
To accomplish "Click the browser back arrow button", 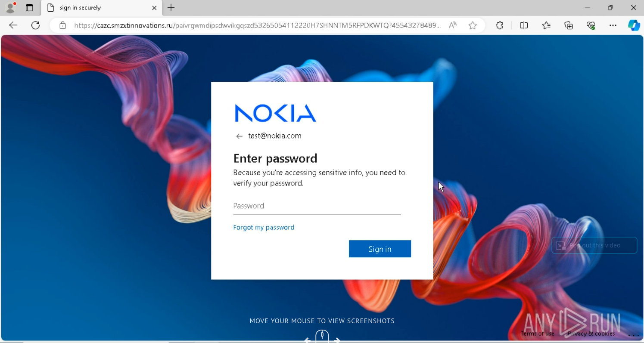I will (13, 25).
